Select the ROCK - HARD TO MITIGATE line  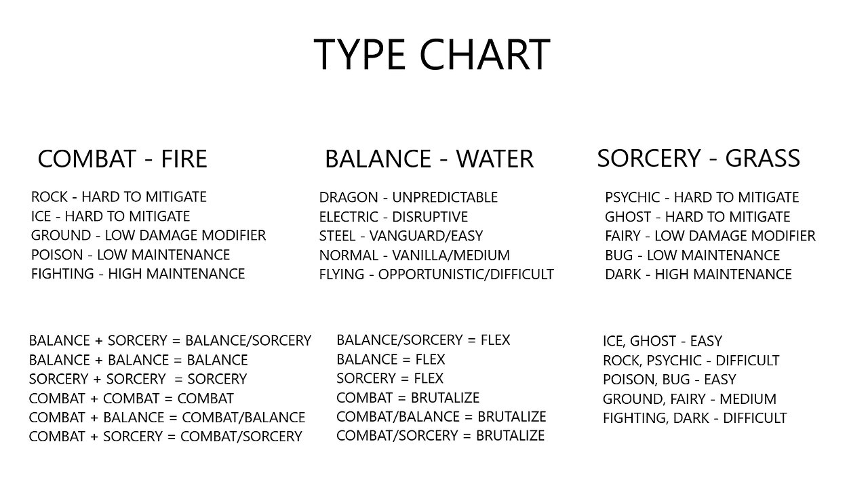click(119, 197)
